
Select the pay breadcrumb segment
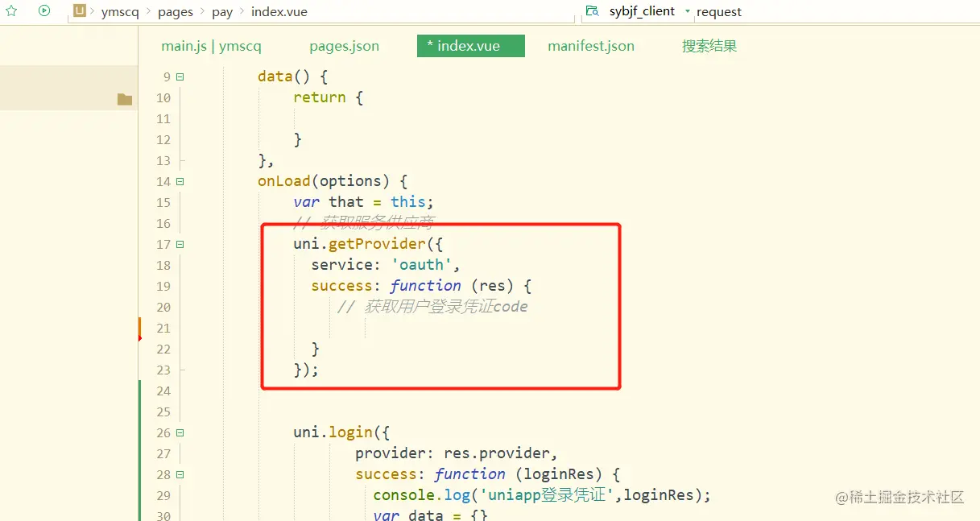[222, 12]
